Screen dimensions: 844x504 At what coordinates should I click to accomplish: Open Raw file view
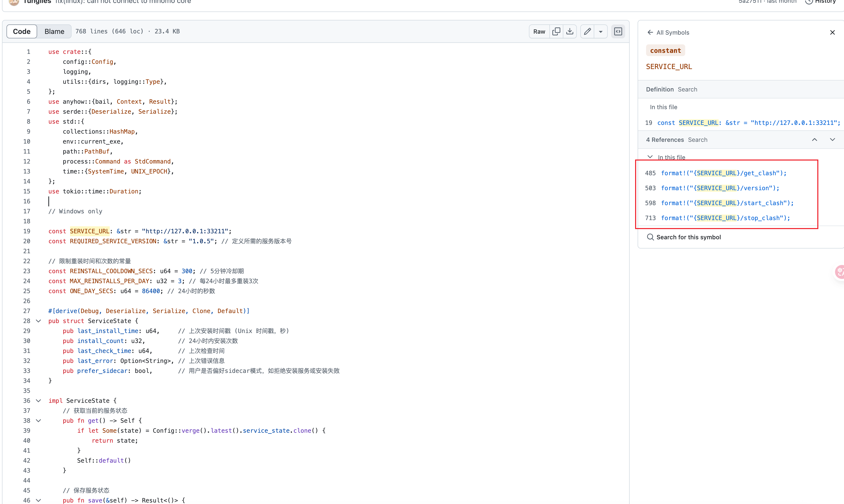coord(539,32)
